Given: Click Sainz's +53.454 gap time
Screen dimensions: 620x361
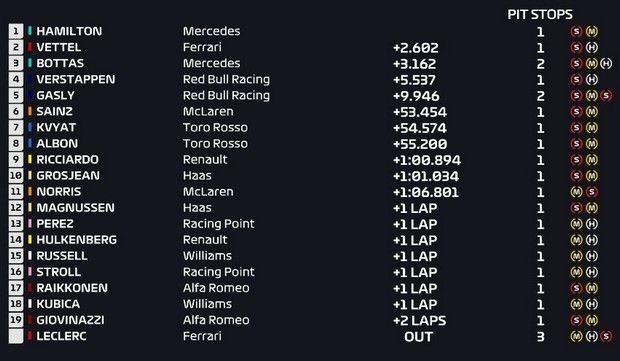Looking at the screenshot, I should [420, 112].
